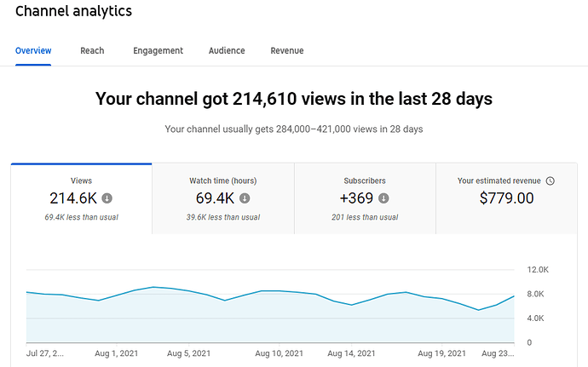This screenshot has width=588, height=367.
Task: Click the '201 less than usual' text
Action: pyautogui.click(x=365, y=217)
